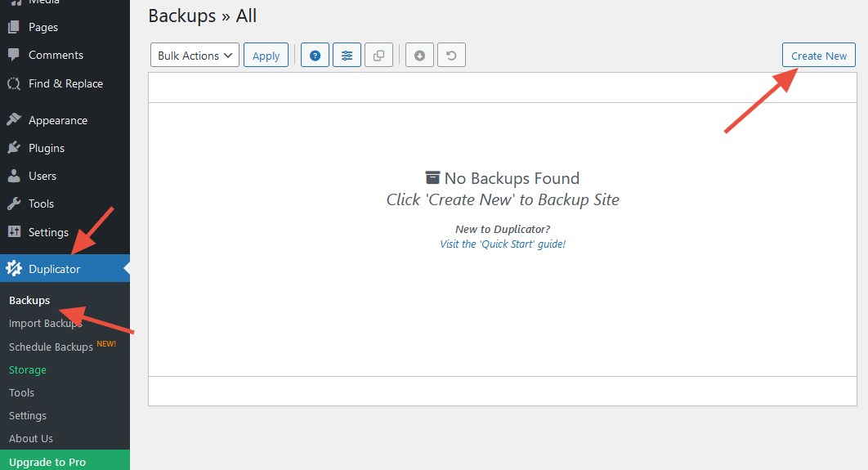The height and width of the screenshot is (470, 868).
Task: Click the import download arrow icon
Action: click(419, 56)
